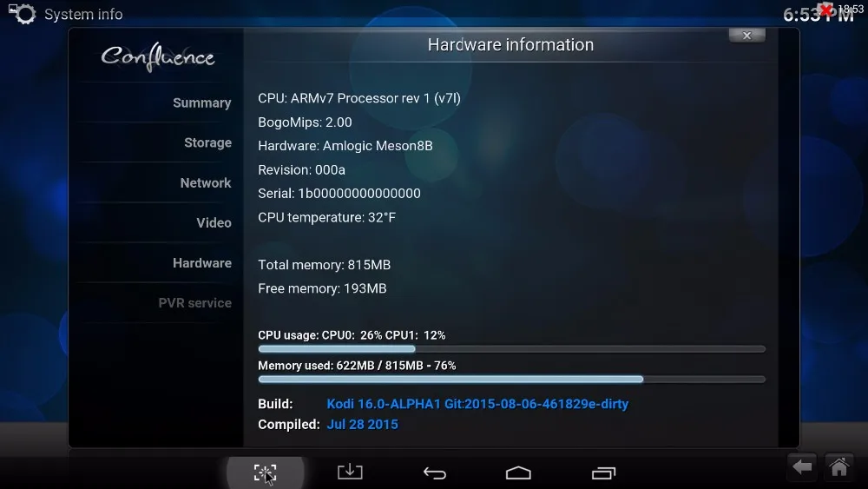The height and width of the screenshot is (489, 868).
Task: Click Kodi's home house button
Action: click(838, 466)
